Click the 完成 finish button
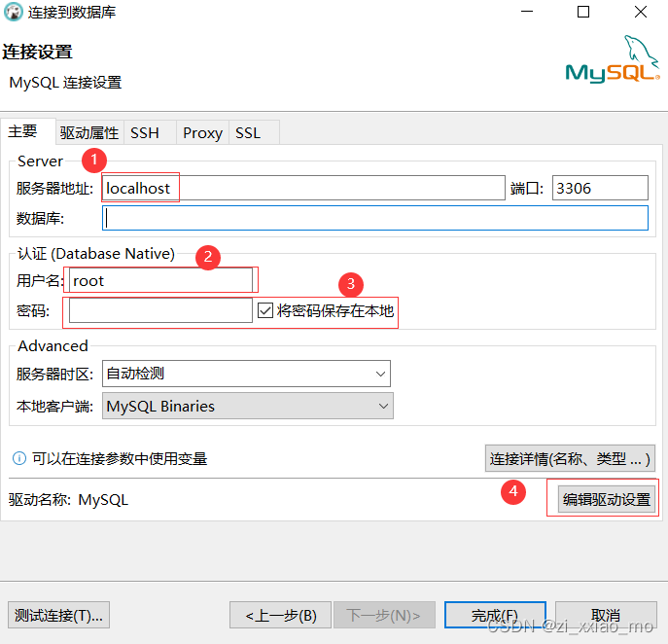This screenshot has width=668, height=644. pyautogui.click(x=493, y=615)
